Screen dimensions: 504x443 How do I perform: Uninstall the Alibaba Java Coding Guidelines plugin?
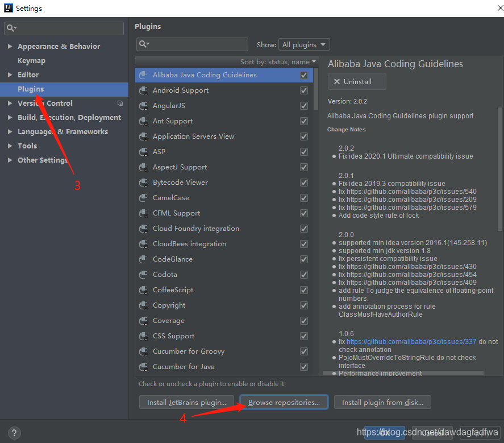click(x=357, y=81)
